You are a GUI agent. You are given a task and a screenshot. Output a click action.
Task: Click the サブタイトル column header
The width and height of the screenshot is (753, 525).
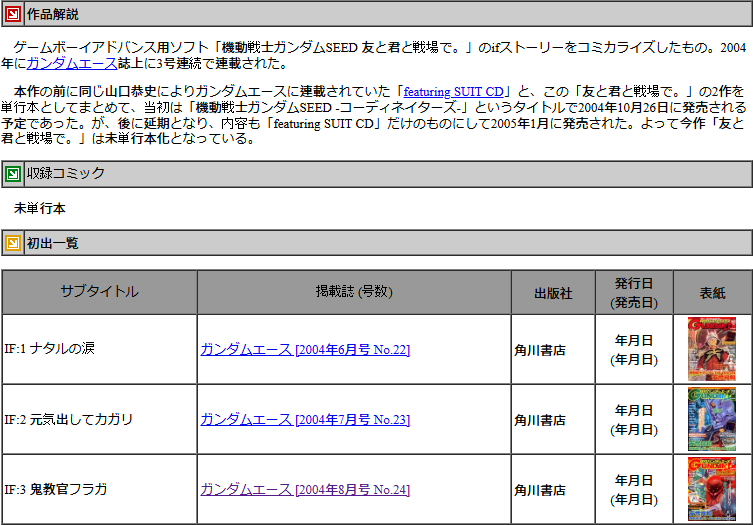[99, 292]
